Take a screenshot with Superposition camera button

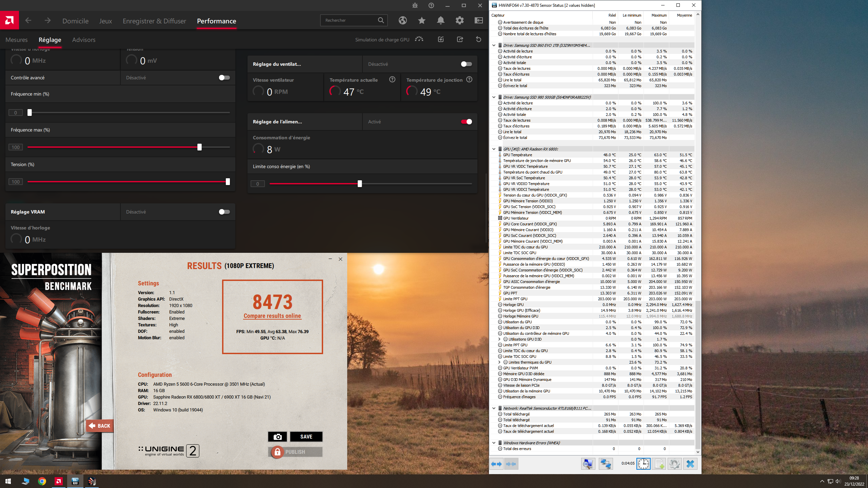[277, 436]
